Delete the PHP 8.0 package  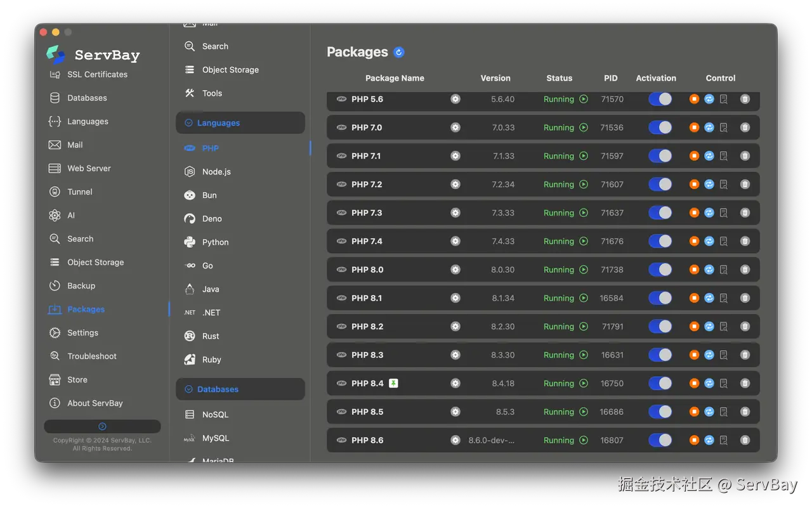745,270
